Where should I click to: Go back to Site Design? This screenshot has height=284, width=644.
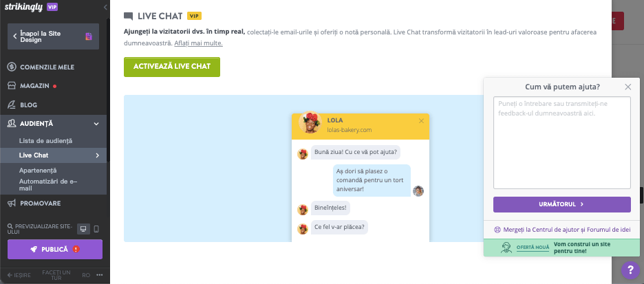point(53,36)
